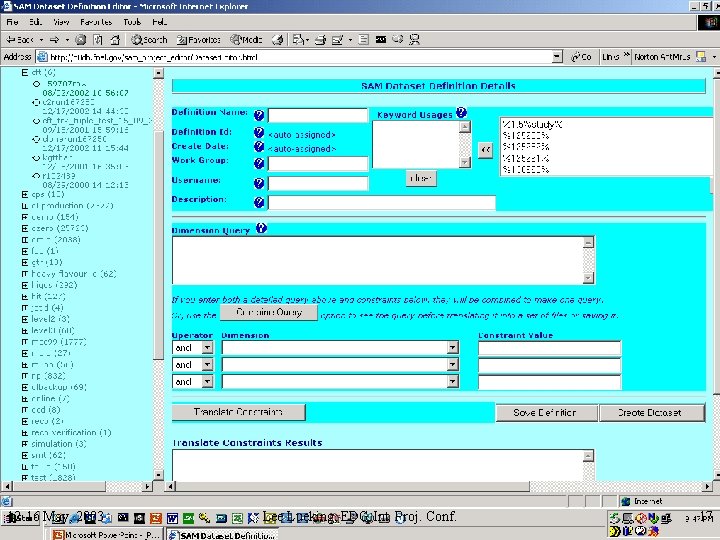This screenshot has width=720, height=540.
Task: Click the Translate Constraints button
Action: pos(238,412)
